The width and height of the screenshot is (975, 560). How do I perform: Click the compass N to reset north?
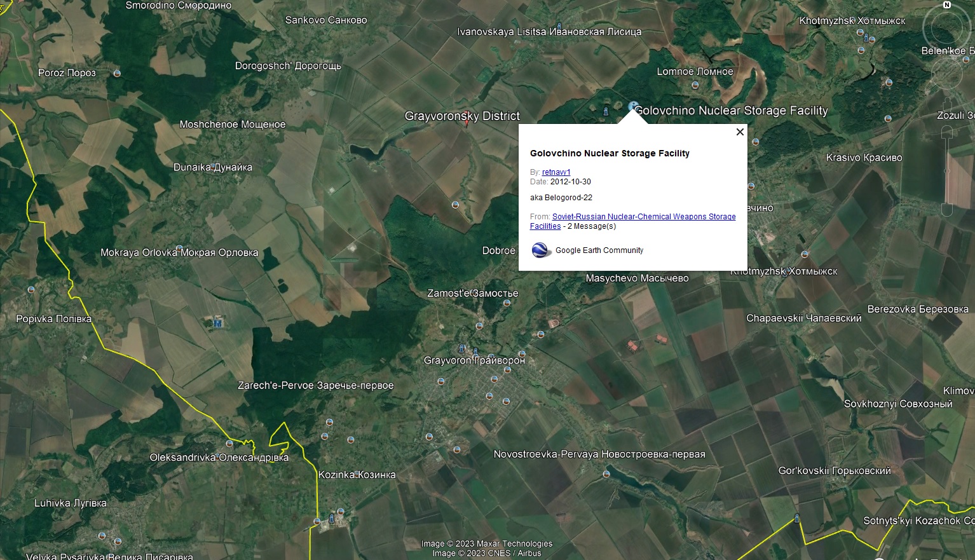point(947,5)
